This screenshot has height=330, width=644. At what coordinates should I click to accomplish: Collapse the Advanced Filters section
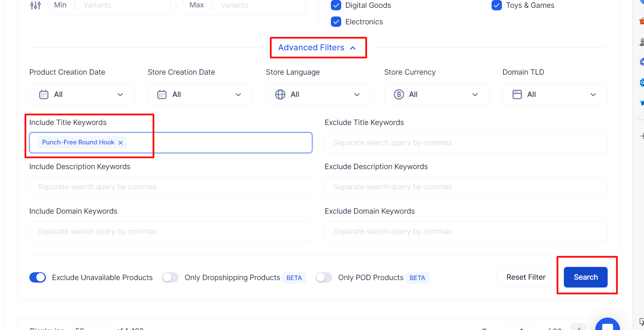click(x=317, y=47)
